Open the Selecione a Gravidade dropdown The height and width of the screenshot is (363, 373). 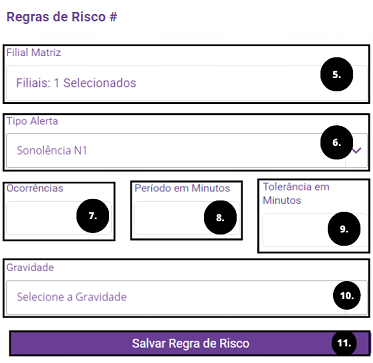click(187, 297)
